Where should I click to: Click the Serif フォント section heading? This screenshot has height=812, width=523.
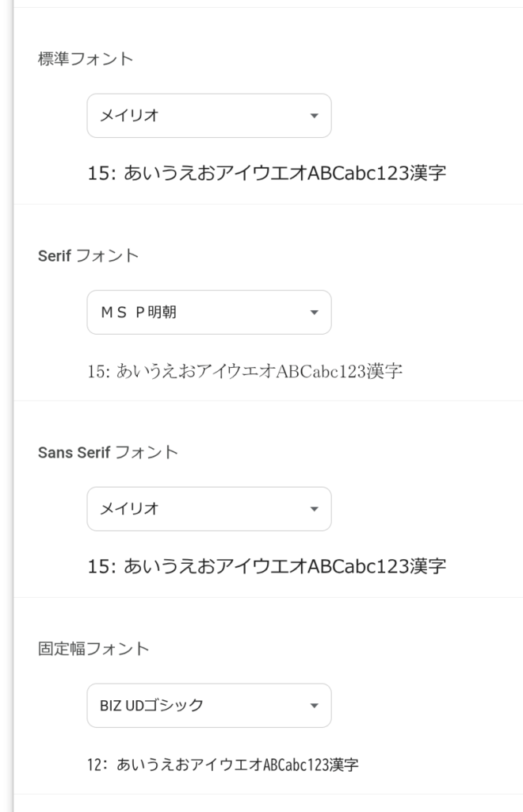coord(88,255)
